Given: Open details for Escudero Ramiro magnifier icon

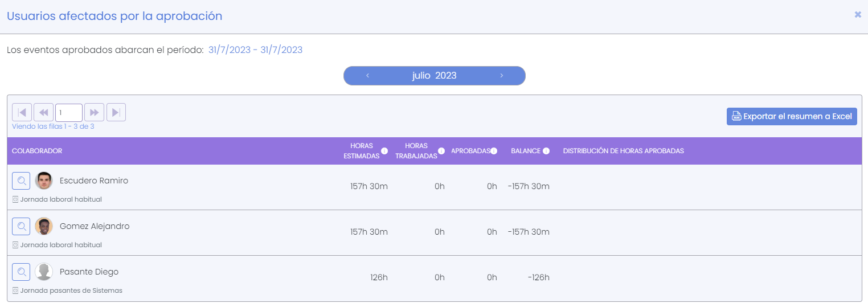Looking at the screenshot, I should (x=21, y=181).
